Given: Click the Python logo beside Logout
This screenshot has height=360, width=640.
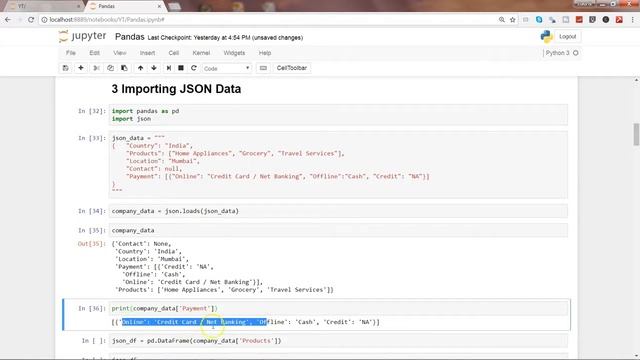Looking at the screenshot, I should coord(546,37).
